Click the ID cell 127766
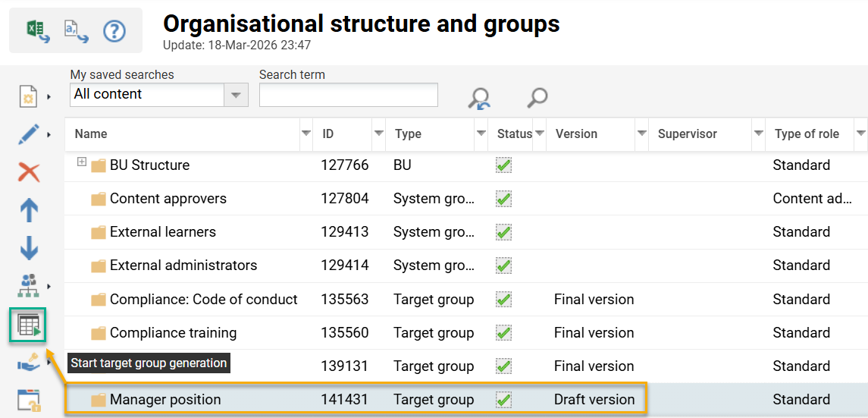This screenshot has height=418, width=868. pos(344,165)
